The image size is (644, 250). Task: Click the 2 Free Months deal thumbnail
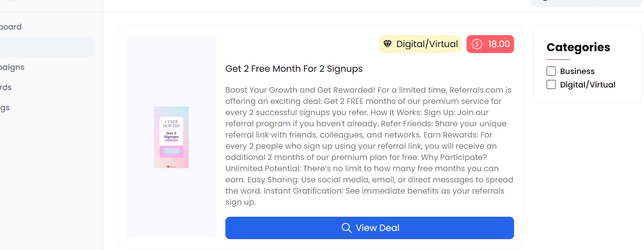coord(171,137)
